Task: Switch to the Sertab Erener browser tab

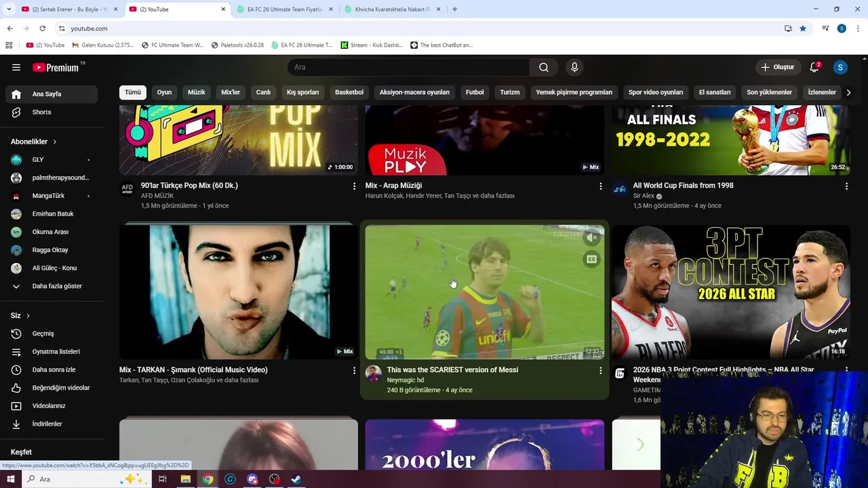Action: tap(68, 9)
